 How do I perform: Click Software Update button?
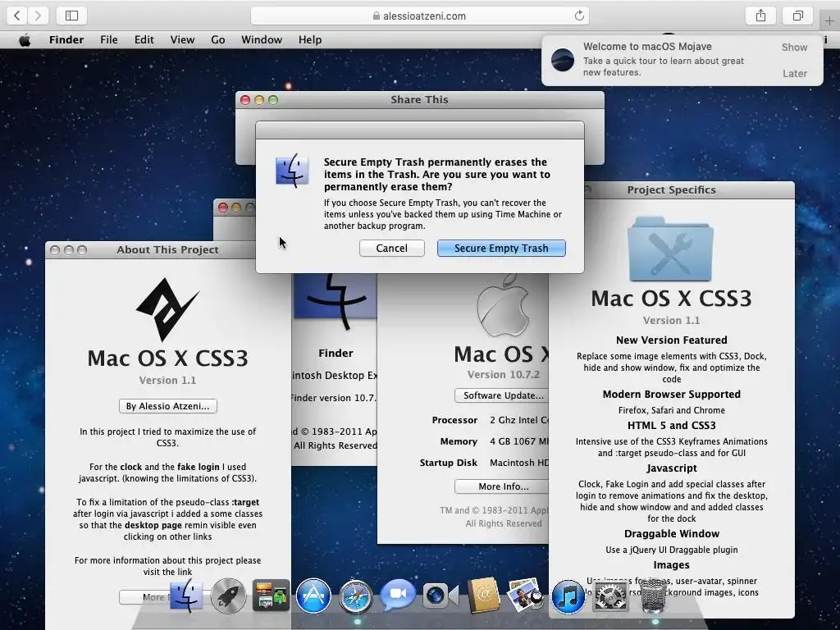pyautogui.click(x=502, y=395)
